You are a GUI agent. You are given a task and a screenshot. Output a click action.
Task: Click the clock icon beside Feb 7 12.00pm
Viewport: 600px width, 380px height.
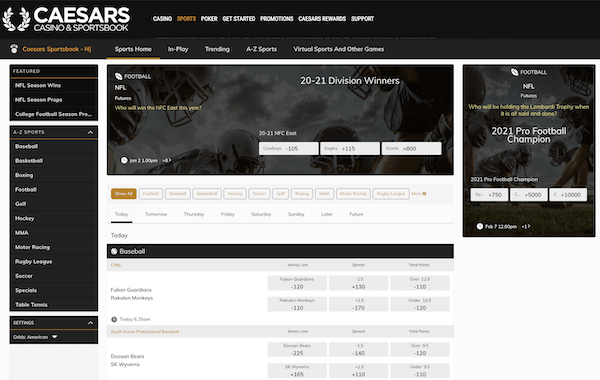(x=480, y=227)
